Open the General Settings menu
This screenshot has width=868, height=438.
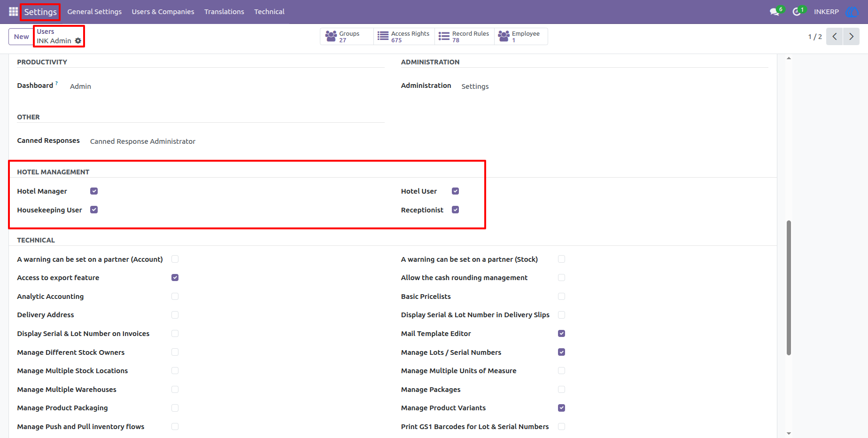[94, 12]
